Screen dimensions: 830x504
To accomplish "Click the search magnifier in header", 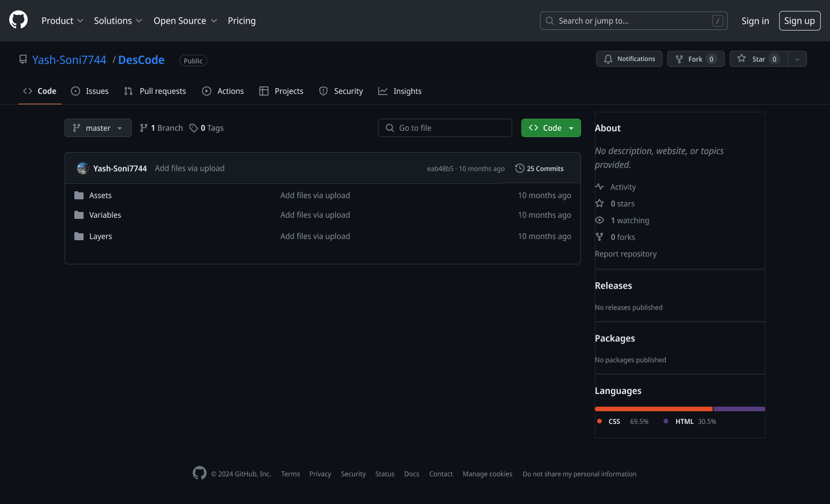I will tap(550, 21).
